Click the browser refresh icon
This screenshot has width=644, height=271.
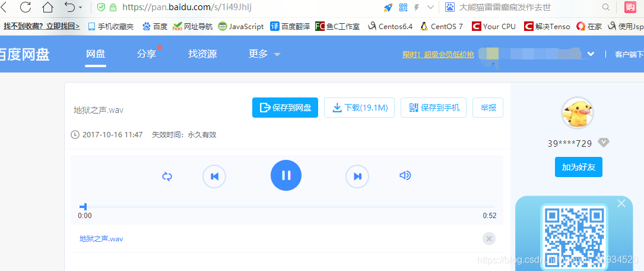pyautogui.click(x=26, y=7)
